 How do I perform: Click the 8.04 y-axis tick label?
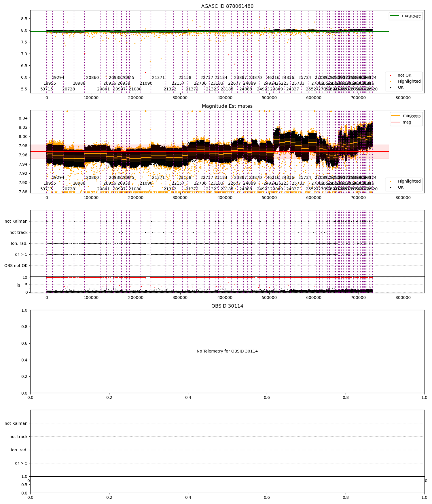coord(23,118)
